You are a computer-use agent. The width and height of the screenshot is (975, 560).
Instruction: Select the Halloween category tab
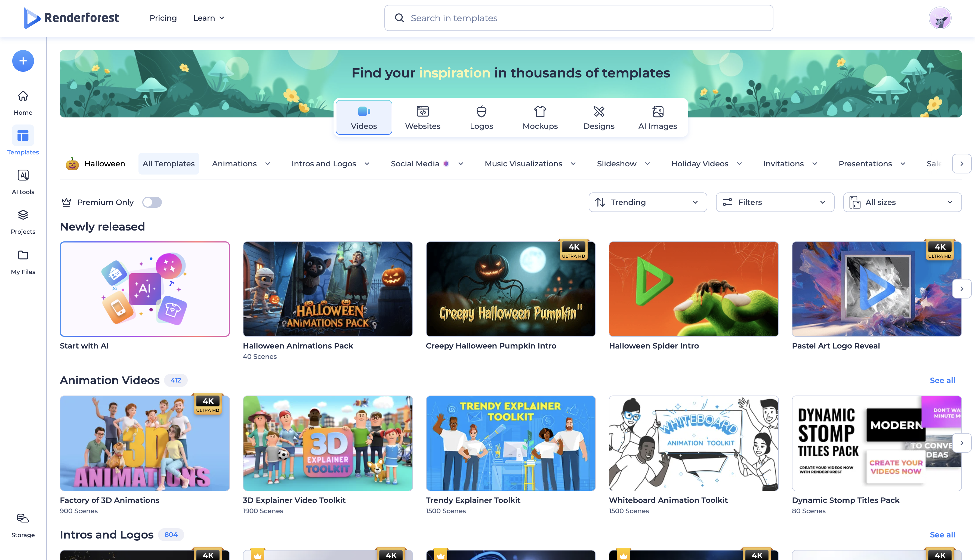(96, 164)
